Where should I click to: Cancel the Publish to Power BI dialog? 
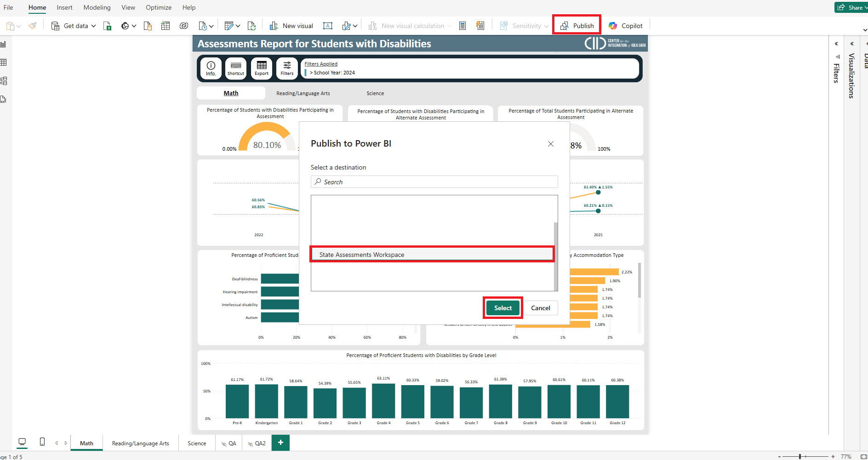(540, 308)
